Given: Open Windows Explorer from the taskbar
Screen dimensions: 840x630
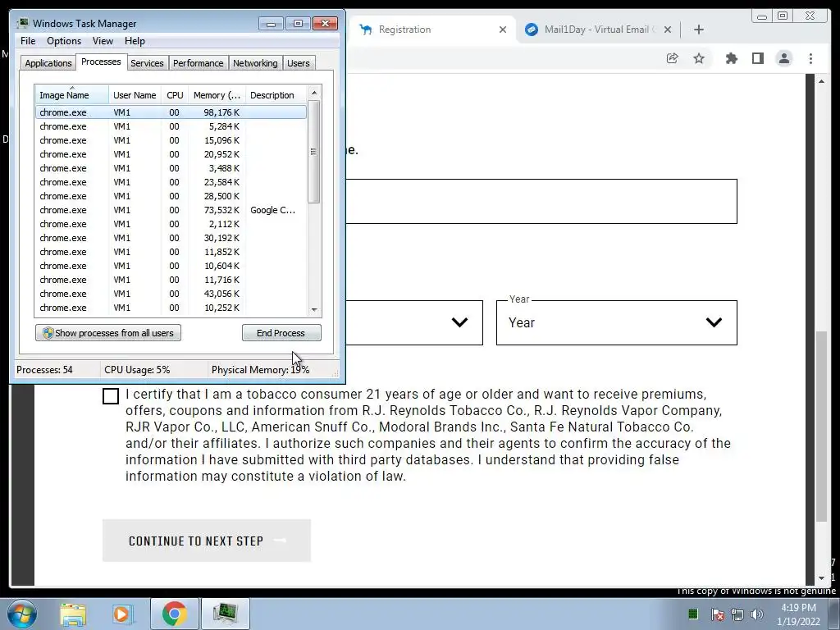Looking at the screenshot, I should pos(73,614).
